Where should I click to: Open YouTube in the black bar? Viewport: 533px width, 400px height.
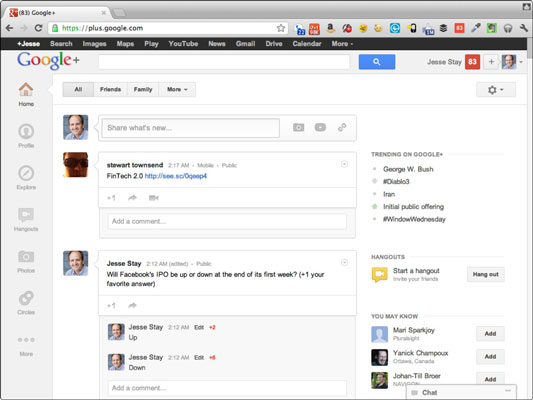(x=183, y=44)
